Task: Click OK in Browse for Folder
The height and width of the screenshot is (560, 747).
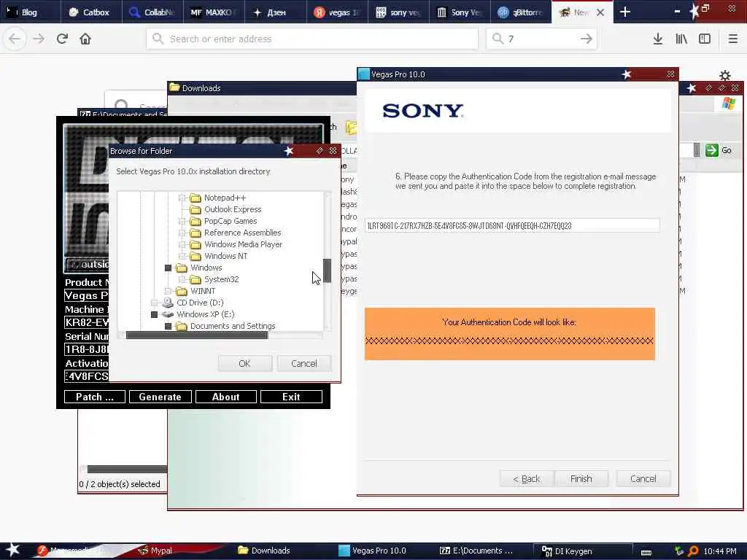Action: (244, 363)
